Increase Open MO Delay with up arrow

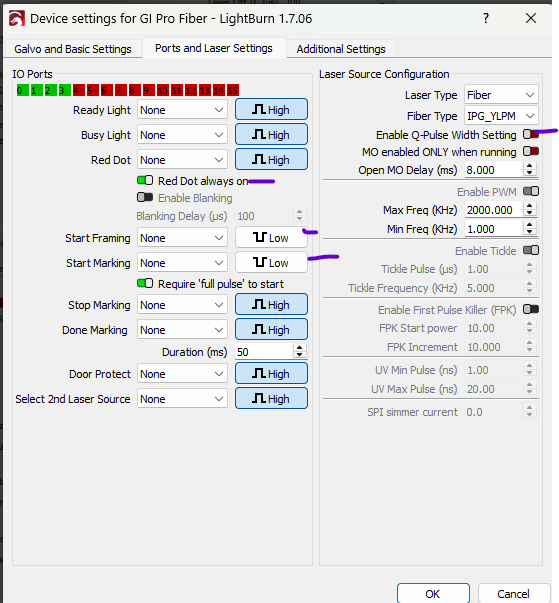[x=529, y=166]
